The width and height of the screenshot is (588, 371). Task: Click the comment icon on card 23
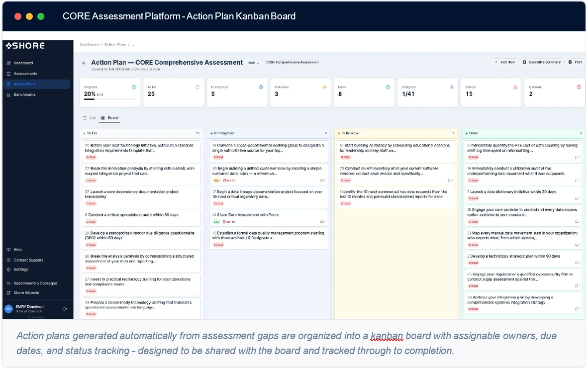point(450,180)
